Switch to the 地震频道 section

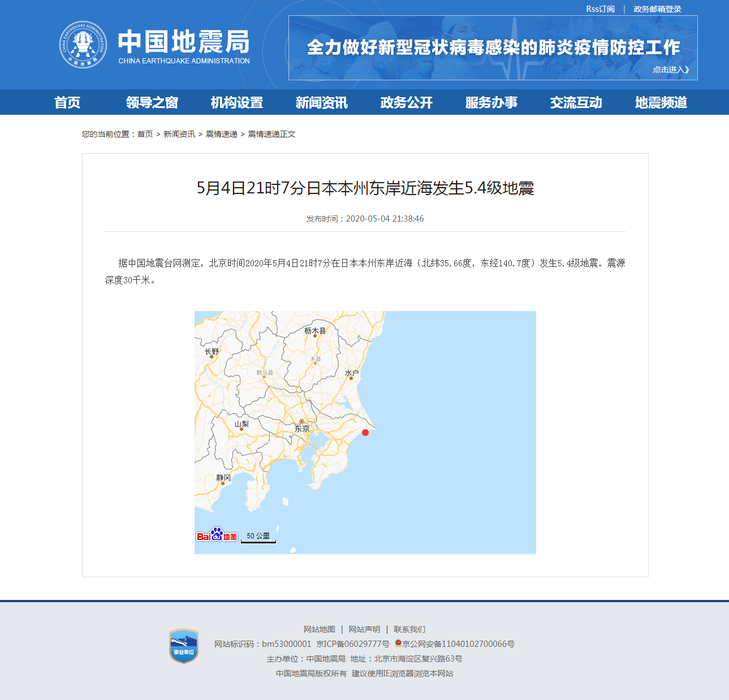[661, 102]
